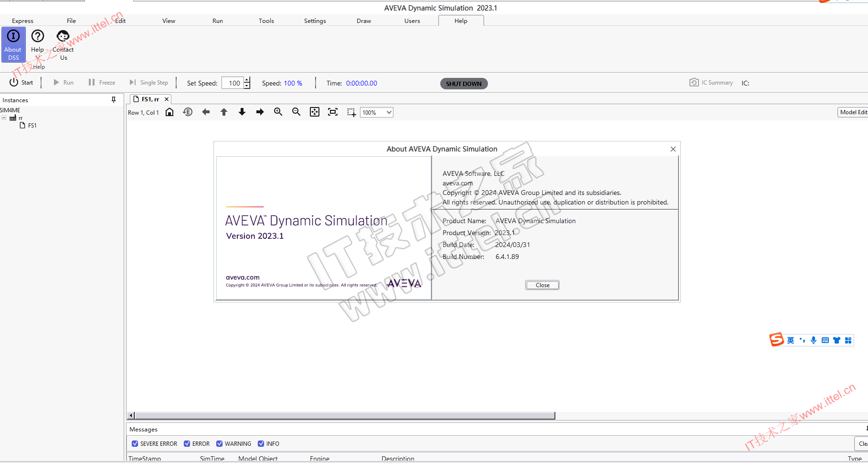Open the File menu tab

(x=71, y=21)
